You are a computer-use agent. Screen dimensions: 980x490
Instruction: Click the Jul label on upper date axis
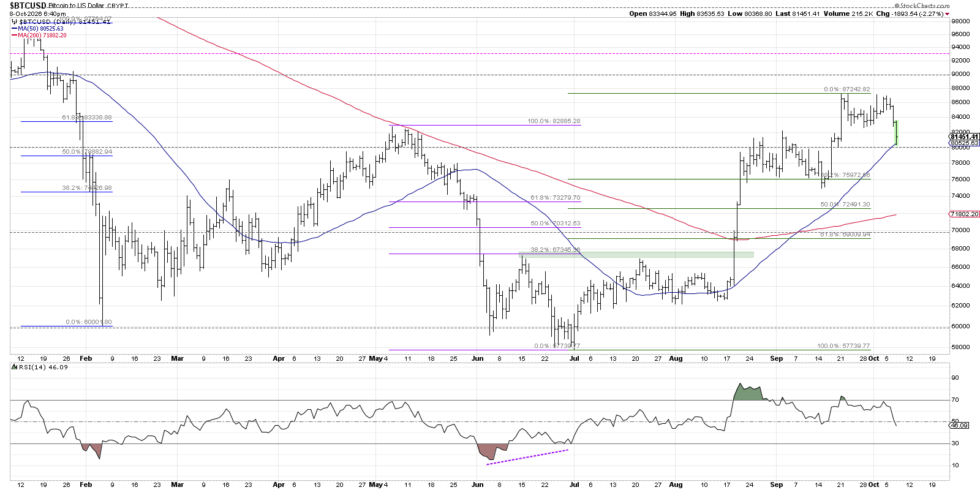click(575, 359)
